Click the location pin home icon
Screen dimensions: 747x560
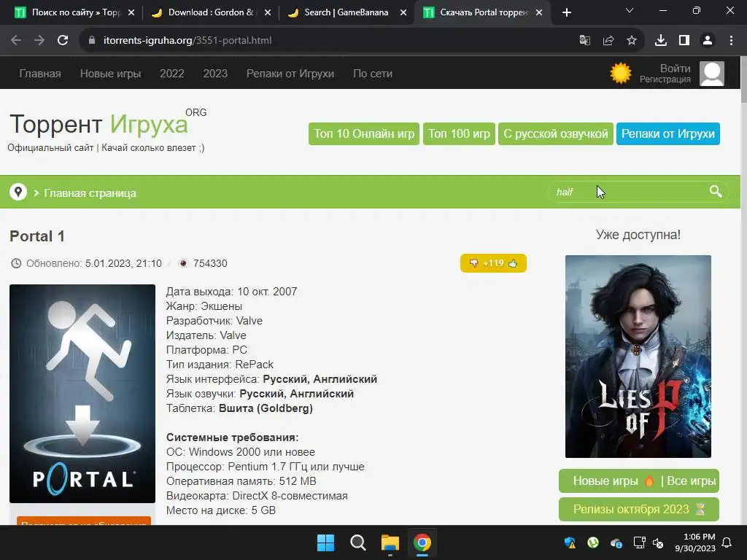tap(18, 192)
